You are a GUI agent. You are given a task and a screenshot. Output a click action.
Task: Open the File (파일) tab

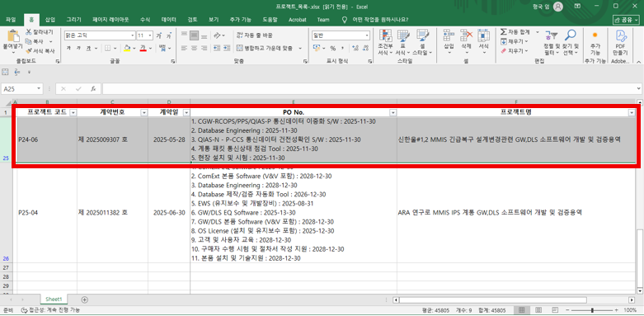[x=11, y=19]
